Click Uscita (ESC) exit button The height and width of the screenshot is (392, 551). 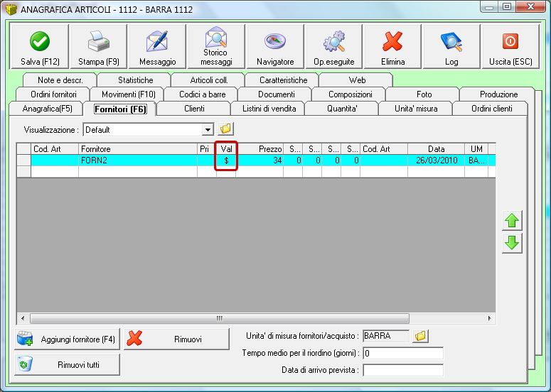[510, 46]
